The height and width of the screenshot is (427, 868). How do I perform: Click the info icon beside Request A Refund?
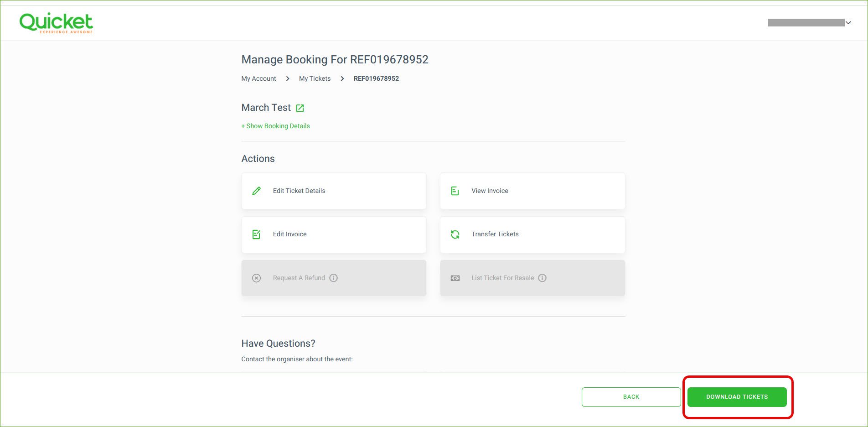point(334,278)
